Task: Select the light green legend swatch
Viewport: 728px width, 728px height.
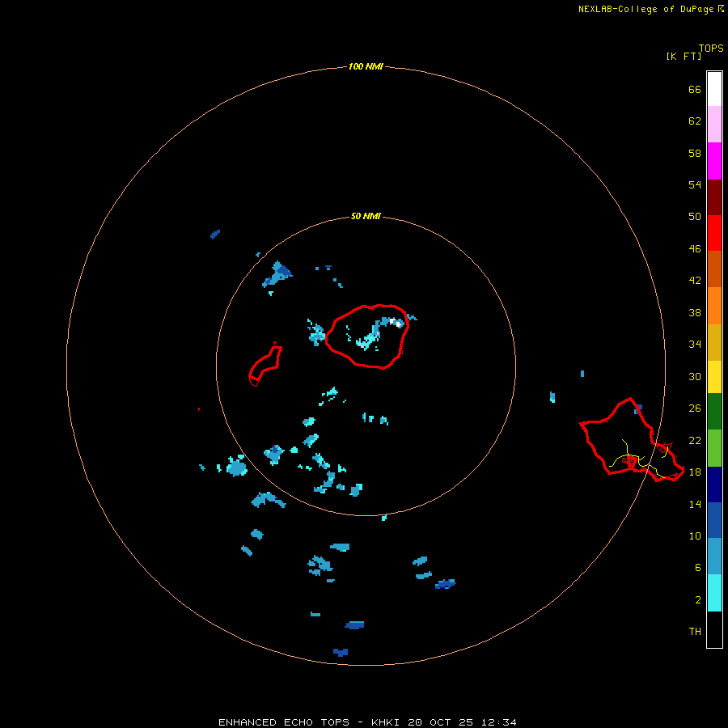Action: click(714, 447)
